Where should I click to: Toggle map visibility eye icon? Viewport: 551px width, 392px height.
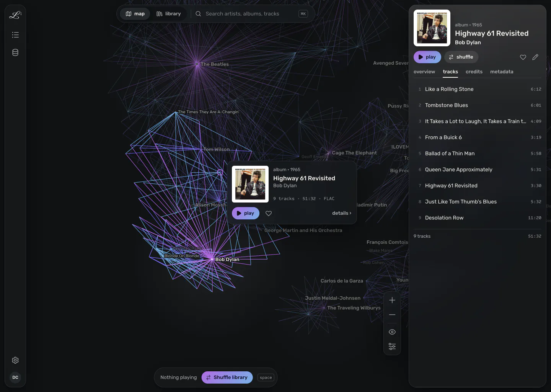coord(392,332)
